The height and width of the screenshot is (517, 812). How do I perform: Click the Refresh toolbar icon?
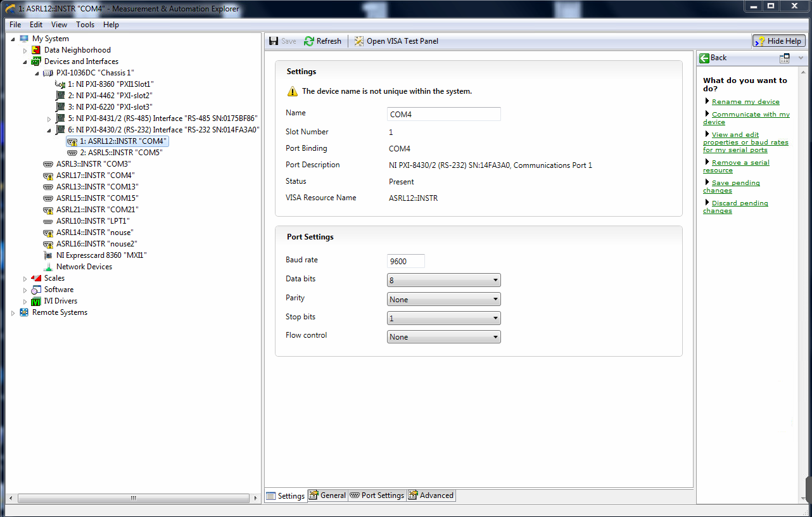click(309, 41)
